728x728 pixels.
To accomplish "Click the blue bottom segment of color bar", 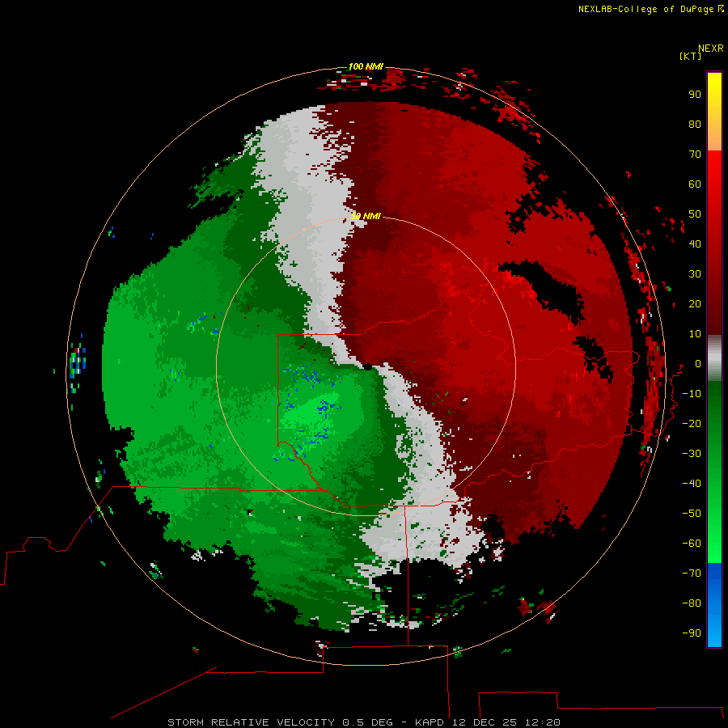I will coord(714,604).
